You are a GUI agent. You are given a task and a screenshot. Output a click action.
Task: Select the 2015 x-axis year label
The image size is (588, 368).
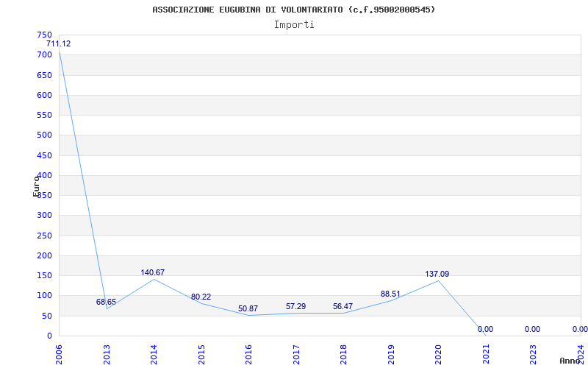201,355
